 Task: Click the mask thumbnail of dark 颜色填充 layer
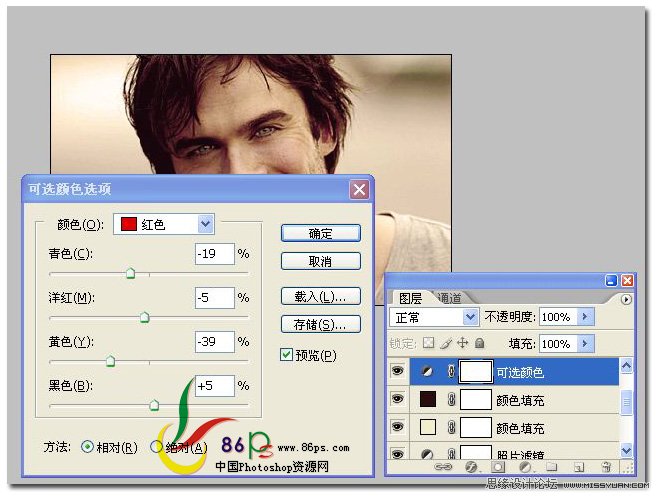[476, 399]
